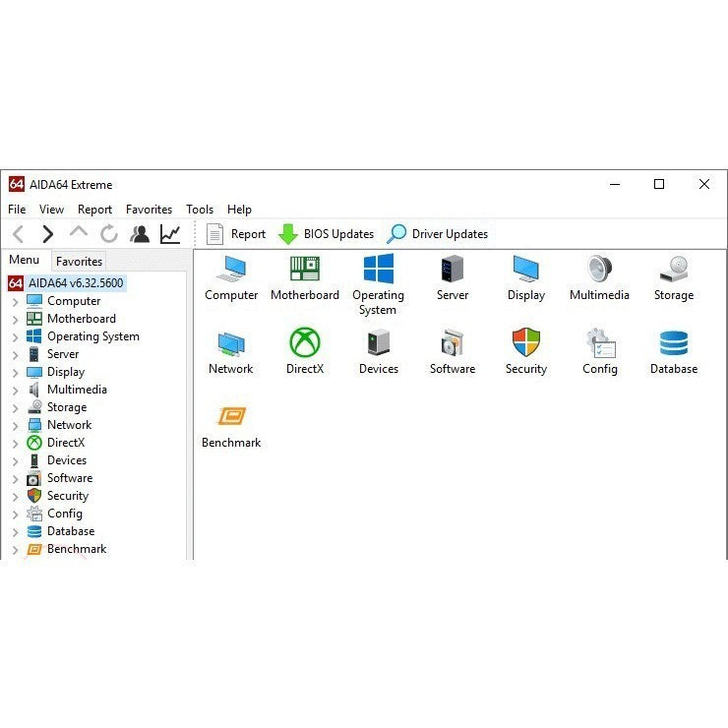
Task: Click the Refresh toolbar icon
Action: pyautogui.click(x=109, y=234)
